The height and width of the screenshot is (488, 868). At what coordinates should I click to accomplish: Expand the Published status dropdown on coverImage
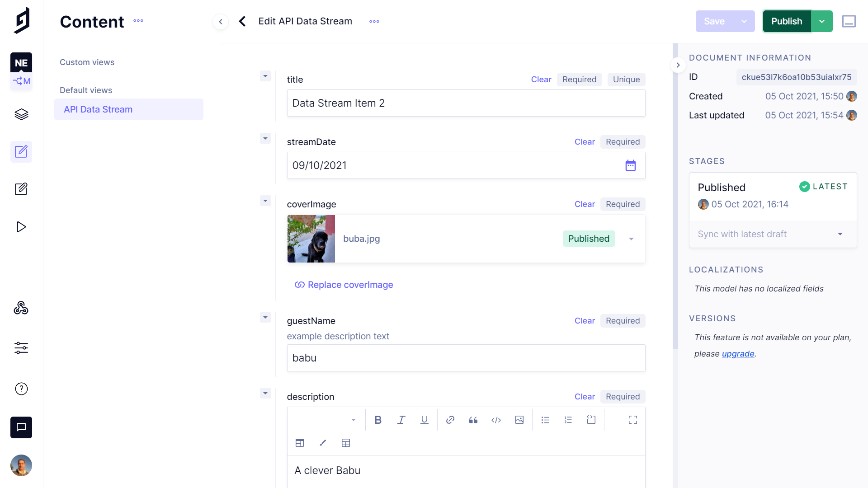(630, 238)
